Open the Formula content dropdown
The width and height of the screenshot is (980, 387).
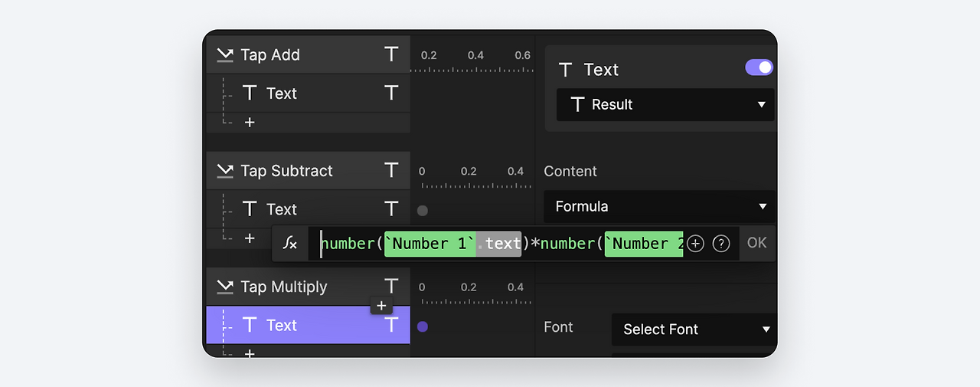click(x=660, y=206)
